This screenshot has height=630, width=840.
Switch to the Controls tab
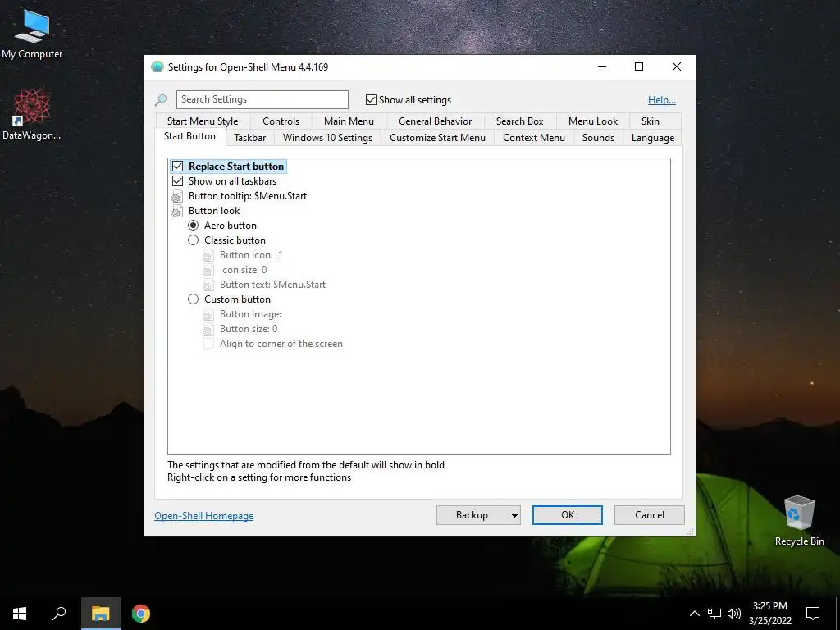[x=281, y=121]
